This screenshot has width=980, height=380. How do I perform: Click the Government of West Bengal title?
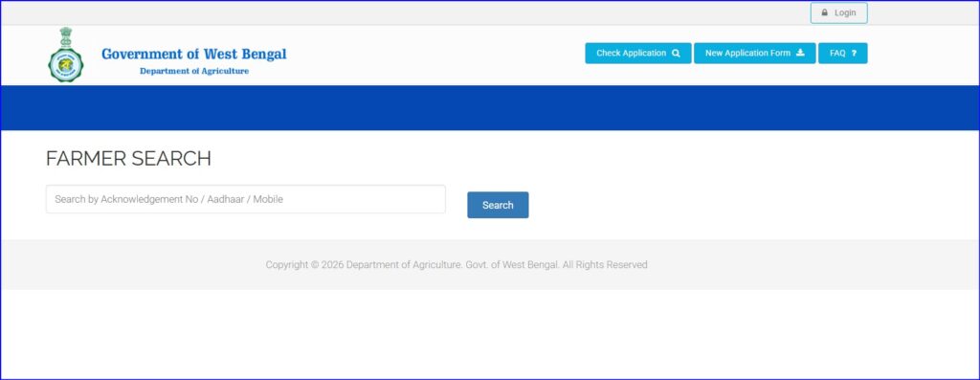(x=193, y=54)
